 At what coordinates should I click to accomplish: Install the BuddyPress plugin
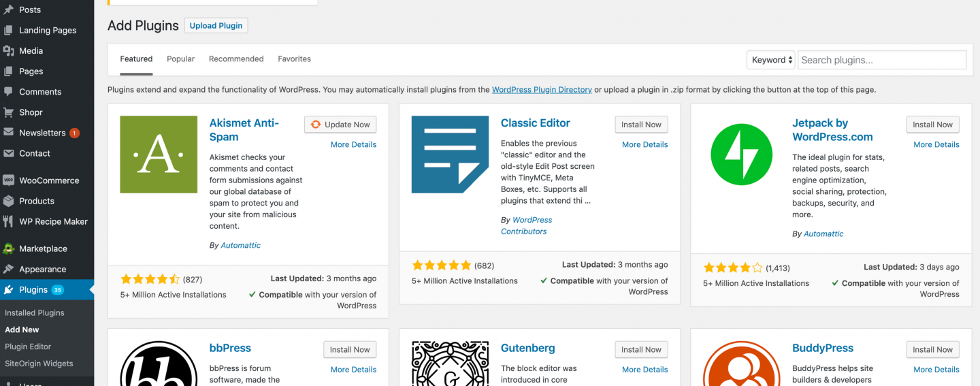pos(932,349)
